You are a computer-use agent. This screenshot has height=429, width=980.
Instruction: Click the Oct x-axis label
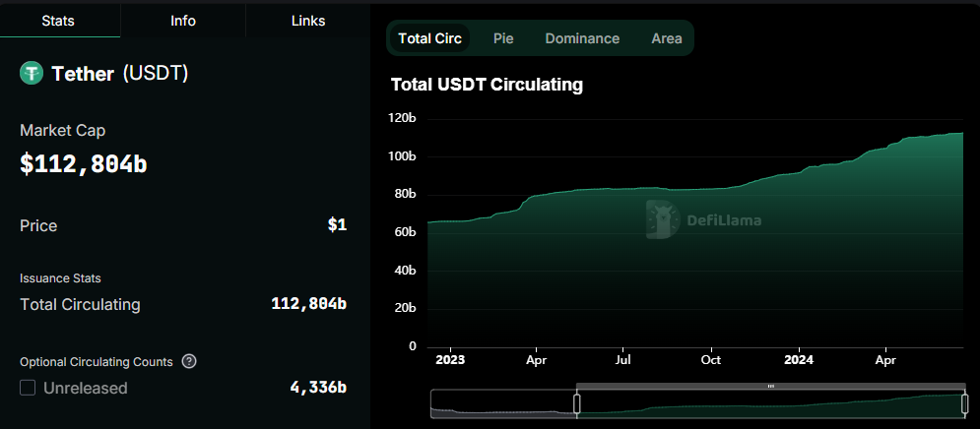711,360
